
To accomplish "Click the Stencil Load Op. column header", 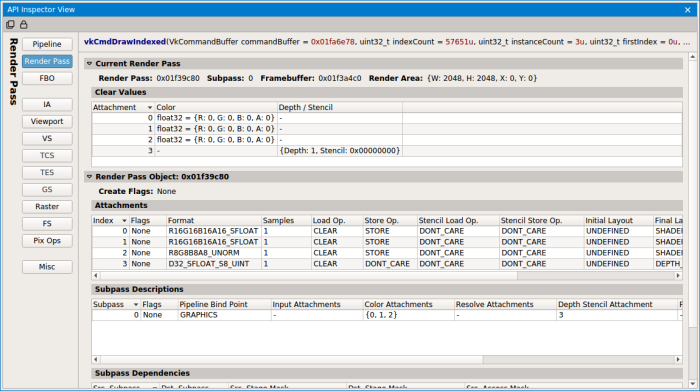I will [458, 220].
